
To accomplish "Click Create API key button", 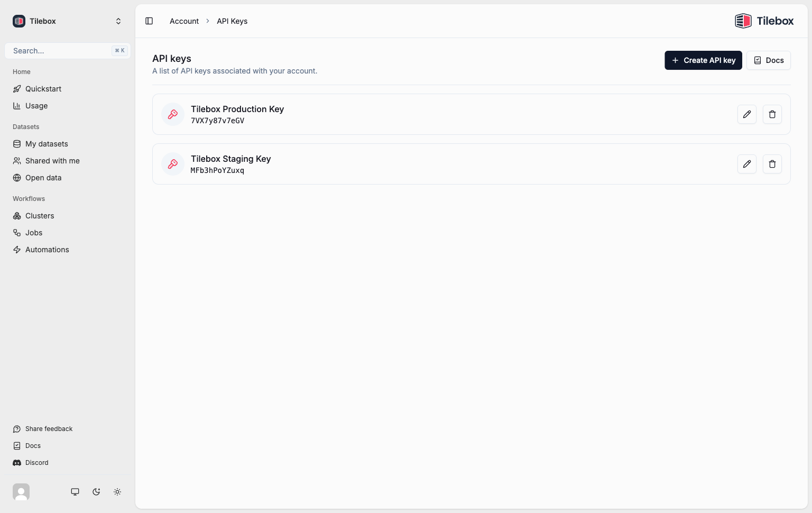I will (703, 60).
